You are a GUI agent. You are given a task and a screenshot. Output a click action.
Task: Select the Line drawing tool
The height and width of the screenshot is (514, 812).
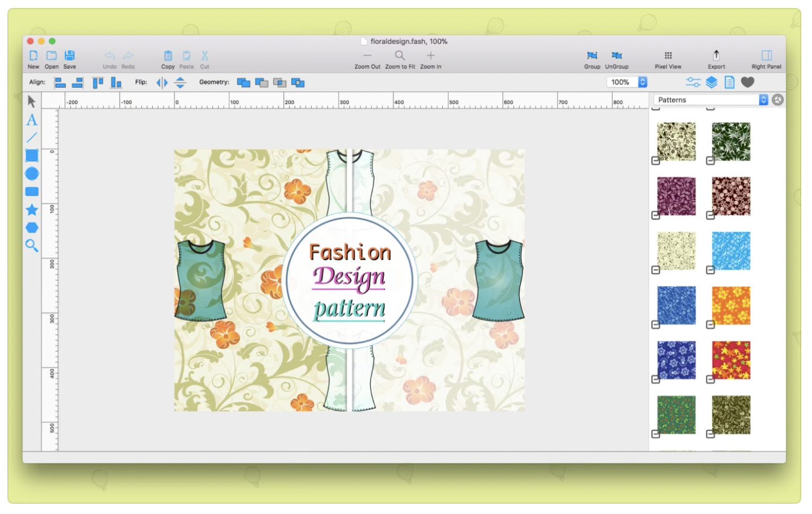(32, 137)
